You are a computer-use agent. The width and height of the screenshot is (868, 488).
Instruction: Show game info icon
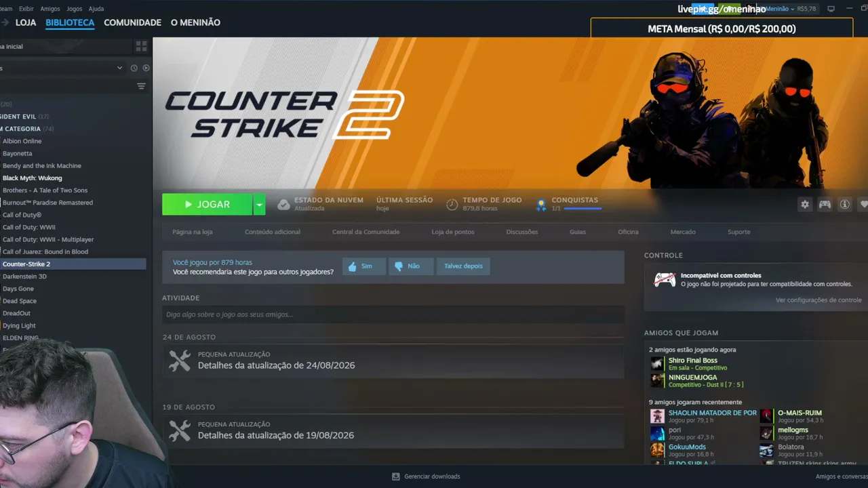844,204
